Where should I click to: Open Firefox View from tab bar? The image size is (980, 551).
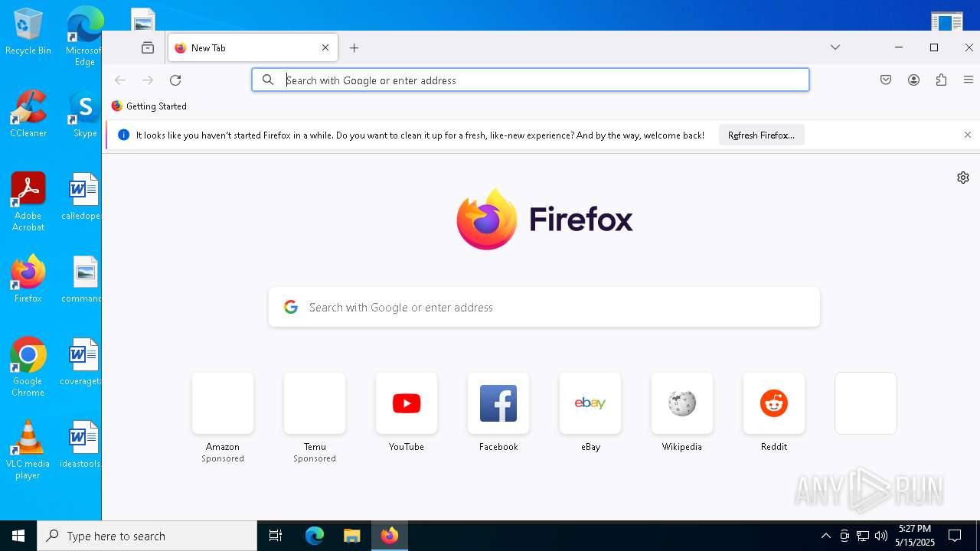pyautogui.click(x=148, y=47)
